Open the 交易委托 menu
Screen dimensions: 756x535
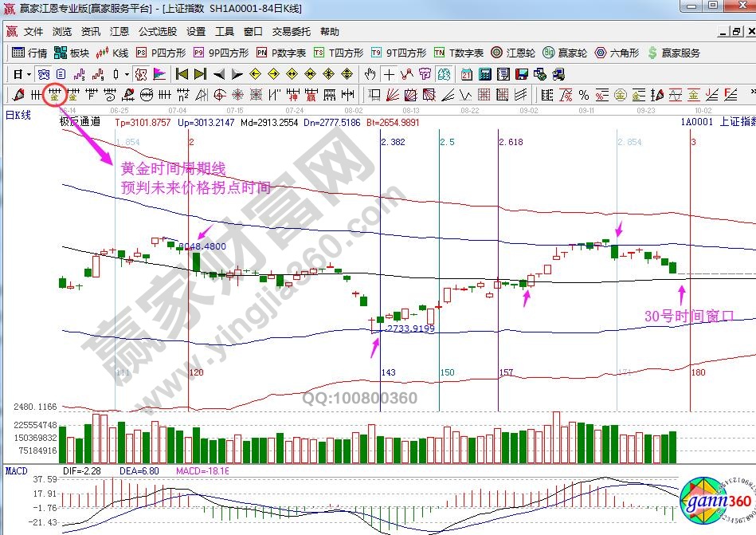click(291, 32)
